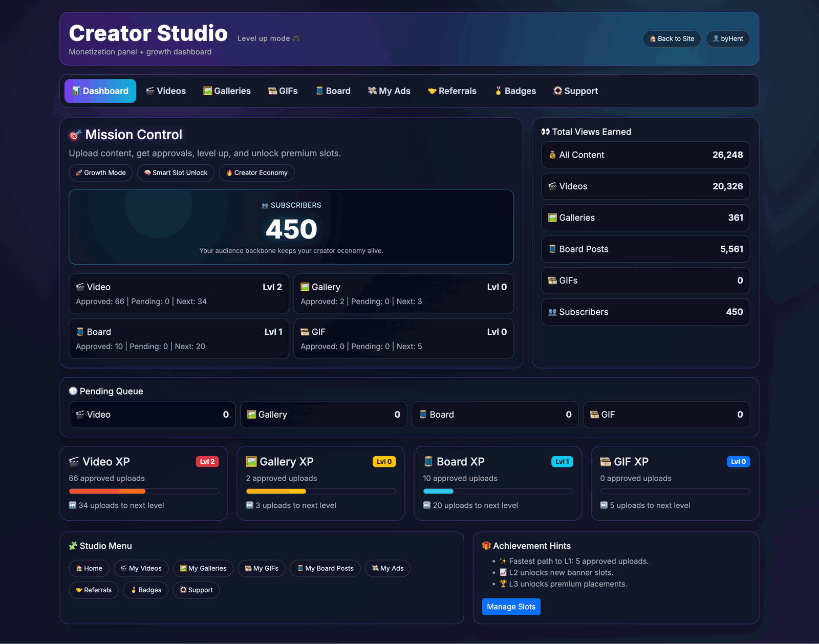Click the money bag icon in All Content
The image size is (819, 644).
[x=552, y=155]
